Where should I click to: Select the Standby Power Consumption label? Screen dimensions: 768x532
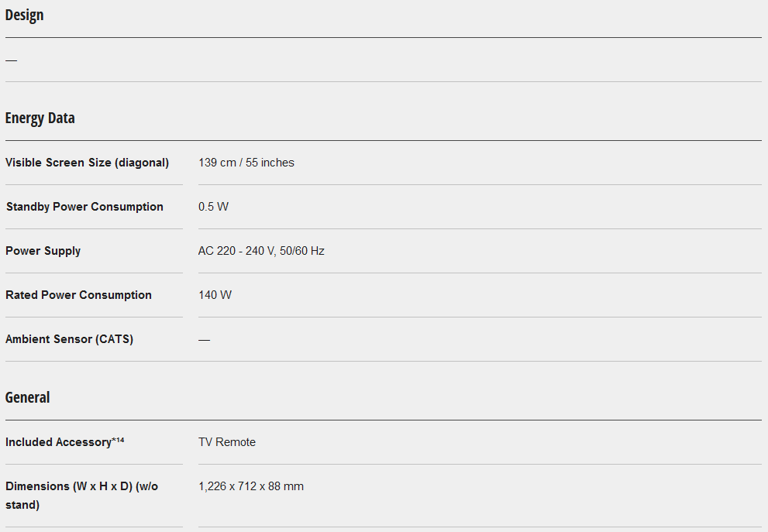click(84, 207)
